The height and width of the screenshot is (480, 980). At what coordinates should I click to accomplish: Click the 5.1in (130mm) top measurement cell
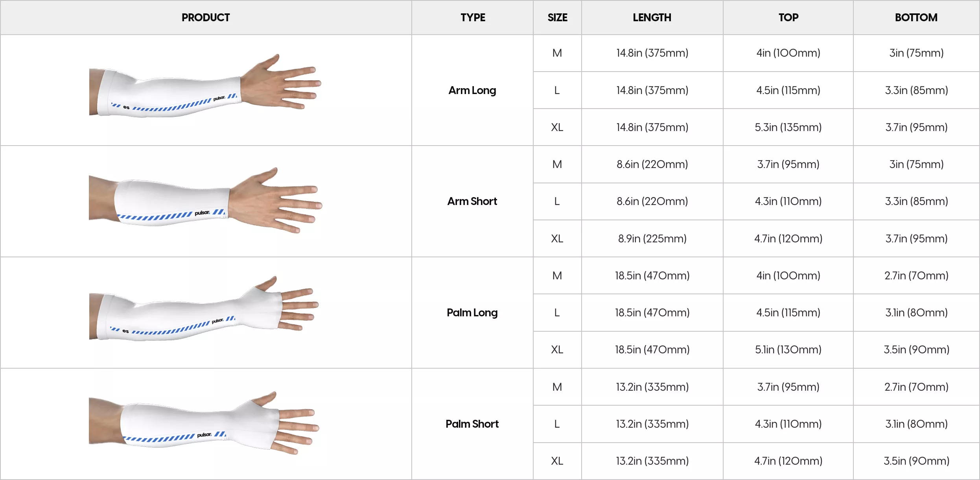(788, 349)
